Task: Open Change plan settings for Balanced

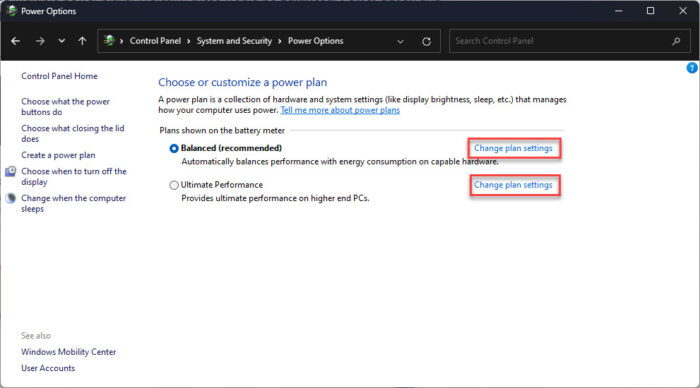Action: 513,148
